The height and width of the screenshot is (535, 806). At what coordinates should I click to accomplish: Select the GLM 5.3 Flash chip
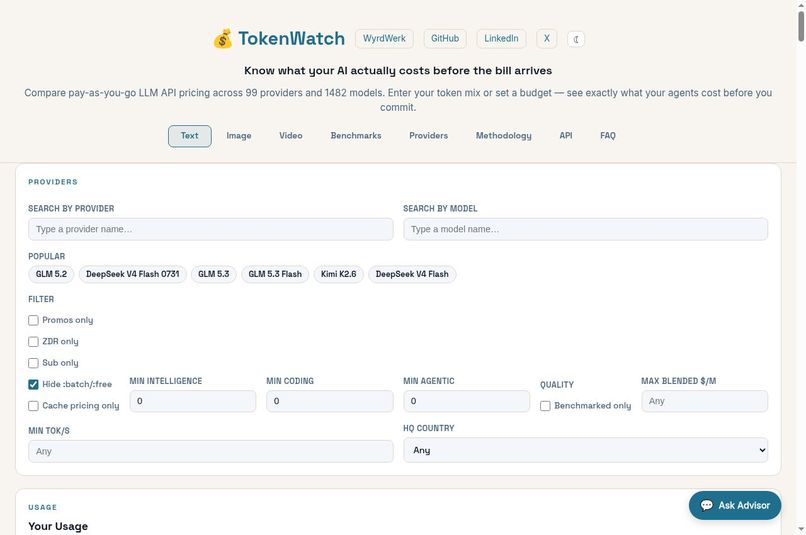[275, 274]
